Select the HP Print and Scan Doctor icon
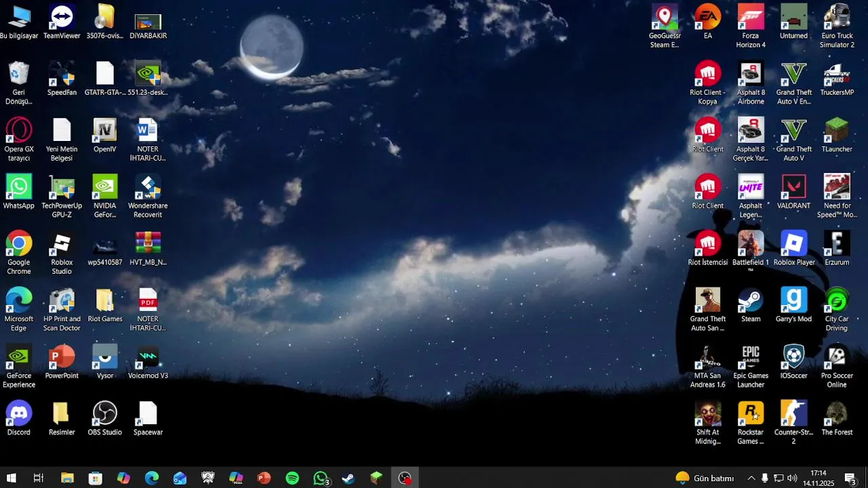 [62, 310]
